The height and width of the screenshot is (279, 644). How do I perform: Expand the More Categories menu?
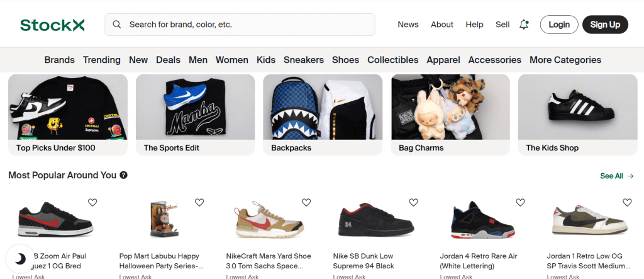click(565, 60)
